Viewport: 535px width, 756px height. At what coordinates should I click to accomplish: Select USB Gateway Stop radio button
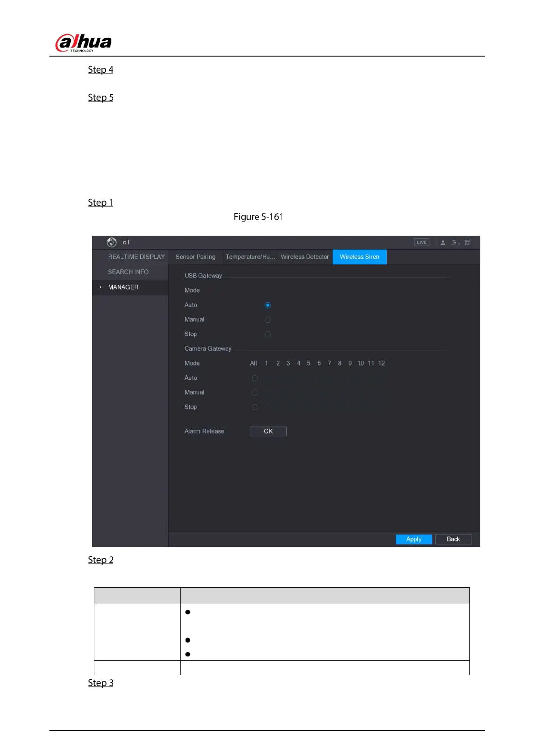point(268,334)
